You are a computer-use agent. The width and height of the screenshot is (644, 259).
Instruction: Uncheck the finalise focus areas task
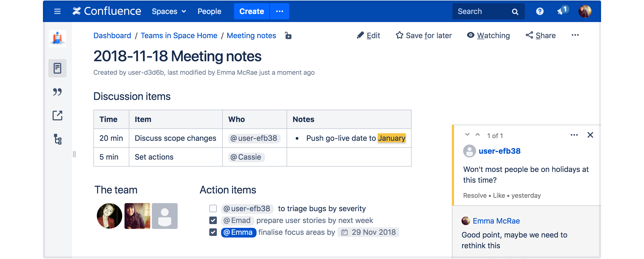pos(213,232)
